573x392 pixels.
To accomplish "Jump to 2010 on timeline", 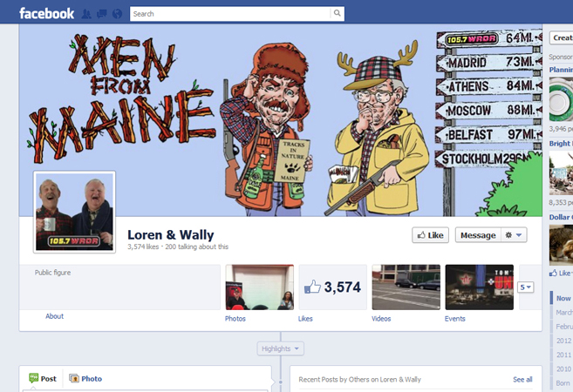I will pyautogui.click(x=563, y=369).
